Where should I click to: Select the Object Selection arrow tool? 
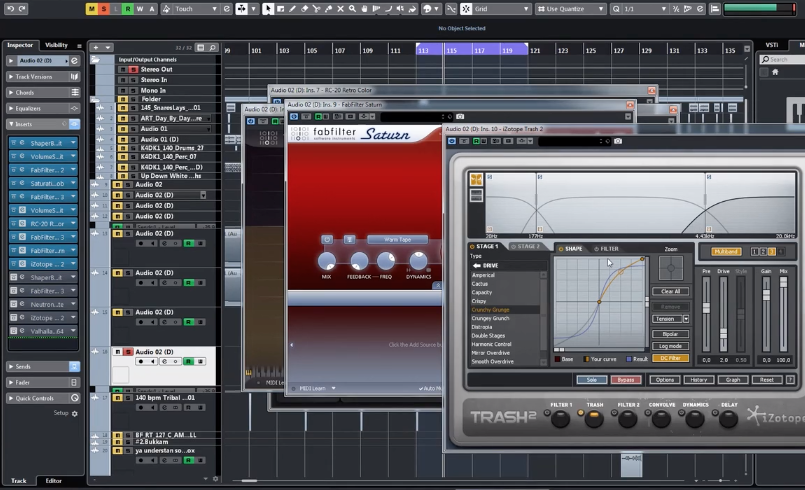pos(267,9)
